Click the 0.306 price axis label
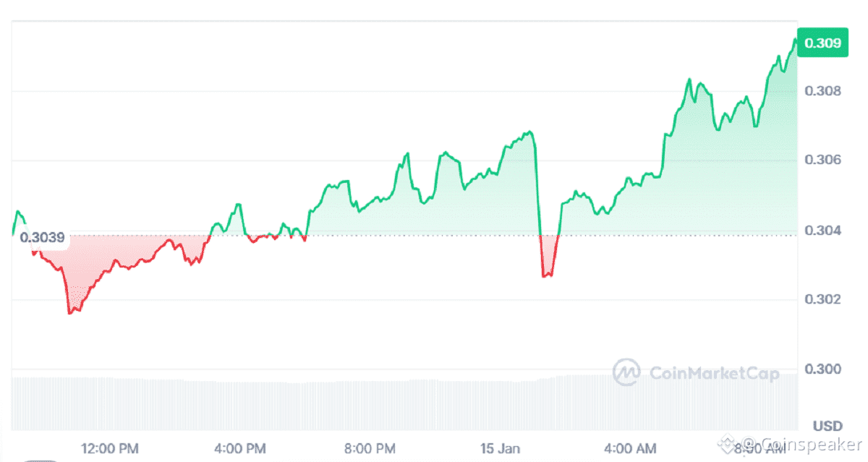Viewport: 868px width, 462px height. pyautogui.click(x=823, y=161)
